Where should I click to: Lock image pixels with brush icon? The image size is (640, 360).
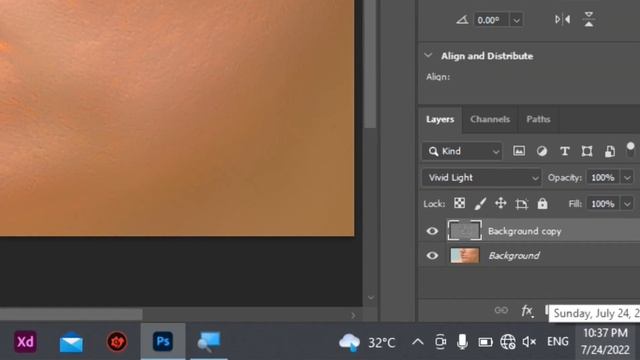coord(480,203)
